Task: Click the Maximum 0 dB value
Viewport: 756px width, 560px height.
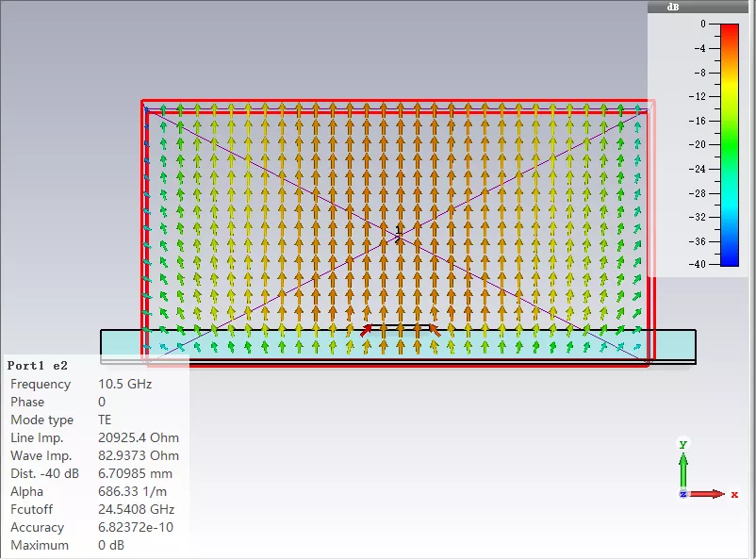Action: click(x=111, y=545)
